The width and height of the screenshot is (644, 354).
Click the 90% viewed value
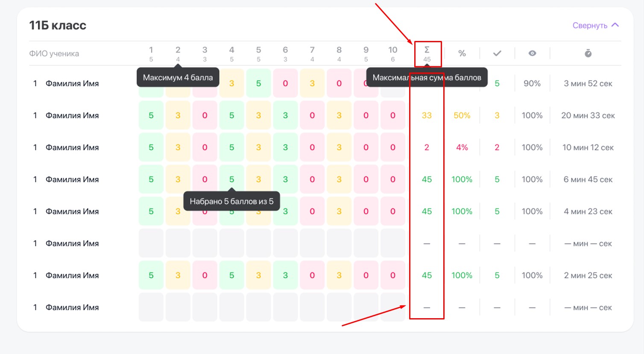532,84
